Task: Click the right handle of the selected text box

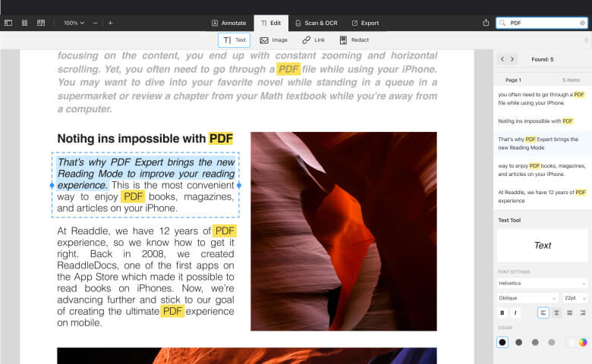Action: tap(239, 185)
